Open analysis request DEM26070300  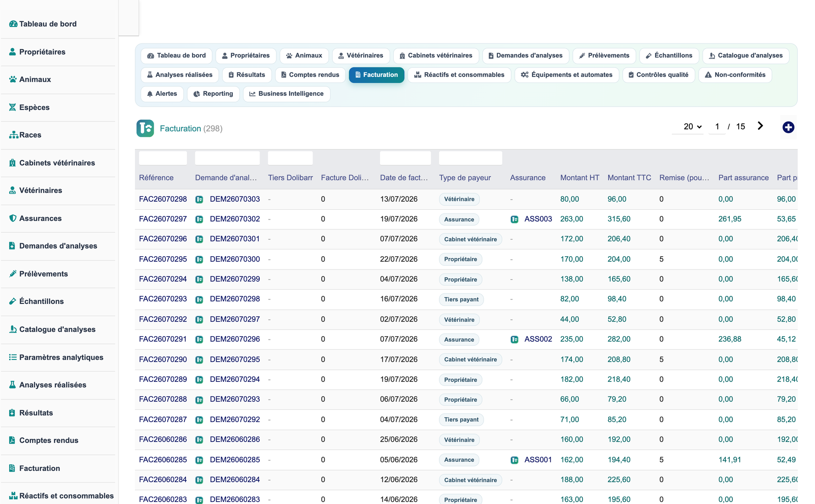coord(235,260)
